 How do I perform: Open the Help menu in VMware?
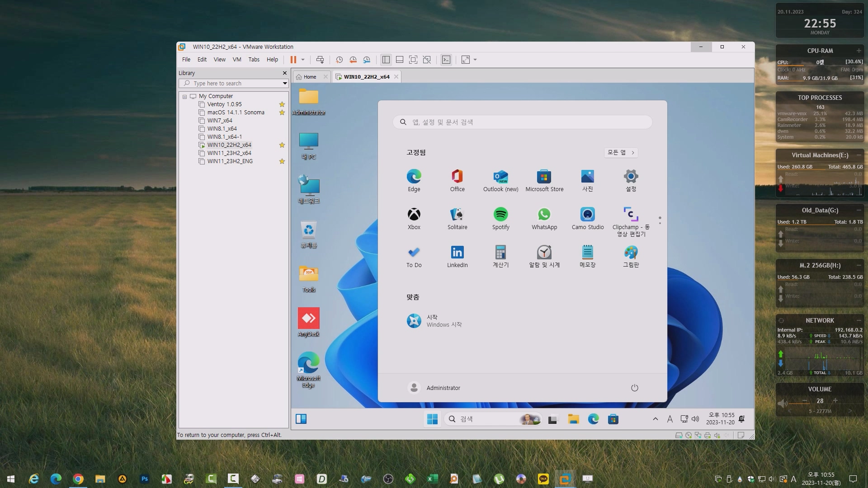point(273,60)
